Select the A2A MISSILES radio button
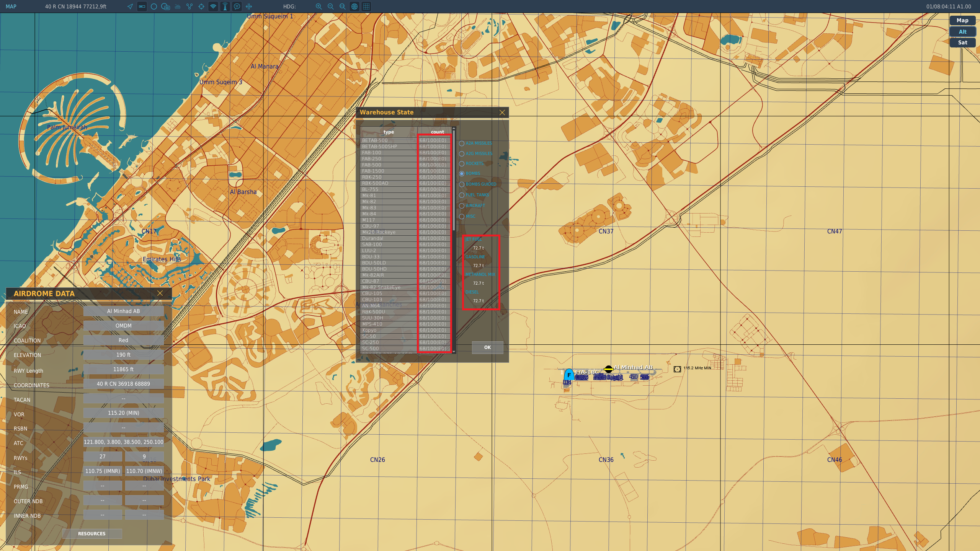Image resolution: width=980 pixels, height=551 pixels. pos(462,143)
